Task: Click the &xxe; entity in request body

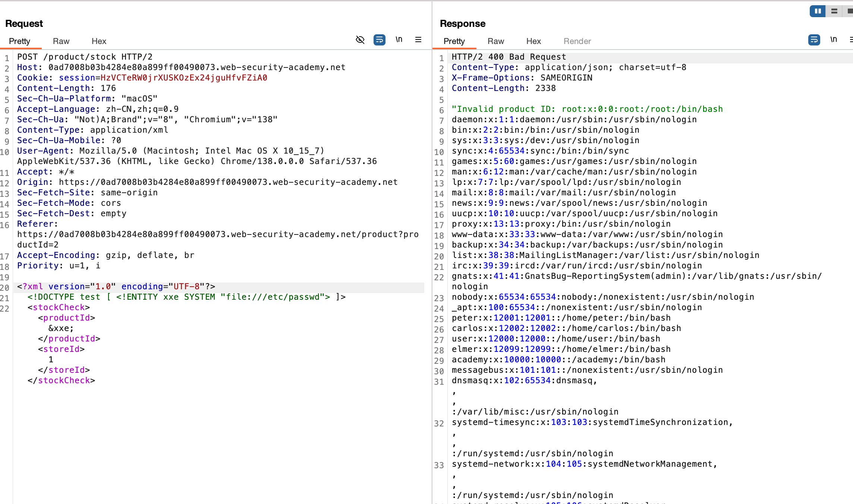Action: pyautogui.click(x=61, y=328)
